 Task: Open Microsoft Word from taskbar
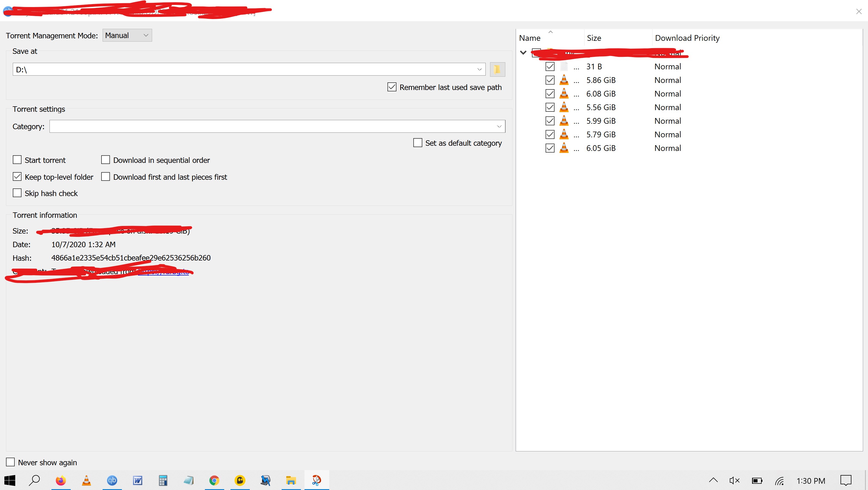click(x=137, y=480)
